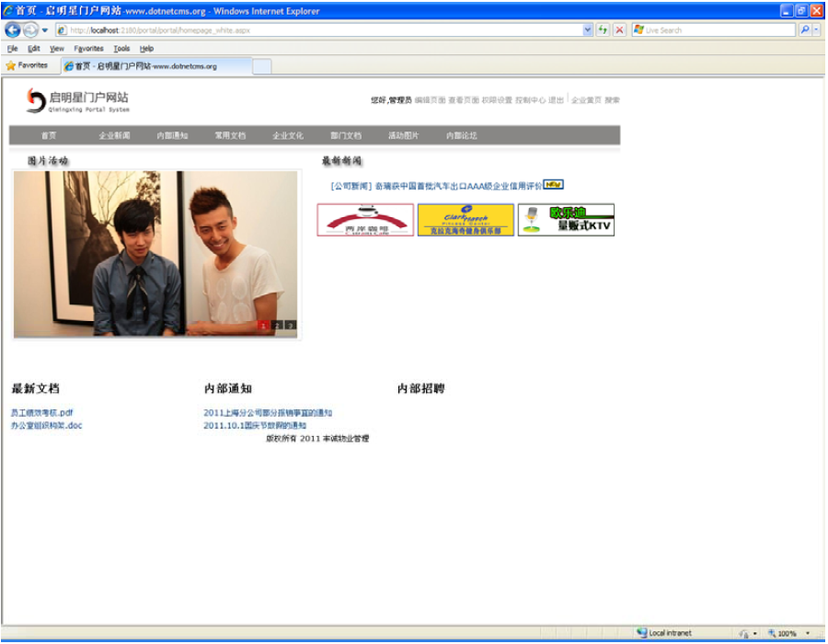Select the 首页 - 启明星门户网站 browser tab
The height and width of the screenshot is (644, 828).
point(155,66)
